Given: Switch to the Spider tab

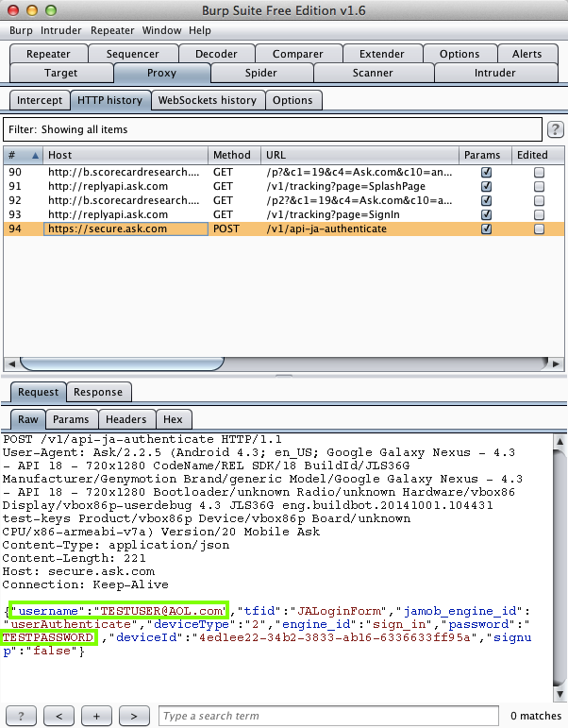Looking at the screenshot, I should 260,73.
